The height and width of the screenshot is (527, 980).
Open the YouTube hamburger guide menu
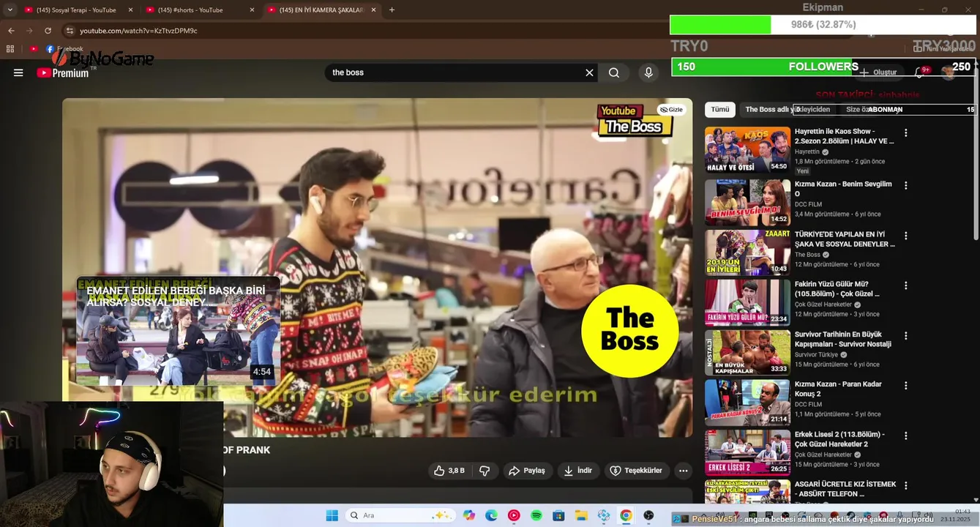tap(18, 72)
